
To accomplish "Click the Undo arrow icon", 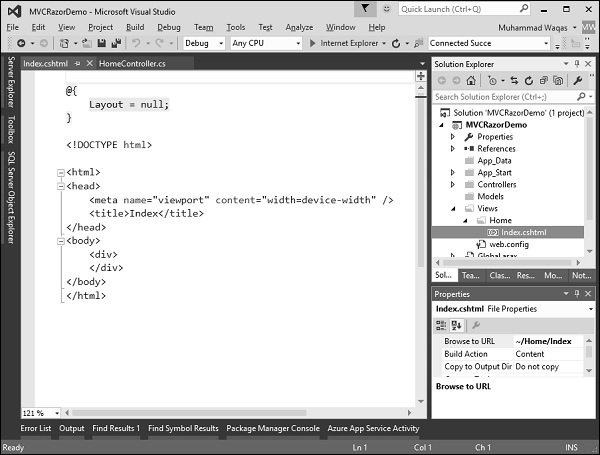I will pyautogui.click(x=136, y=43).
